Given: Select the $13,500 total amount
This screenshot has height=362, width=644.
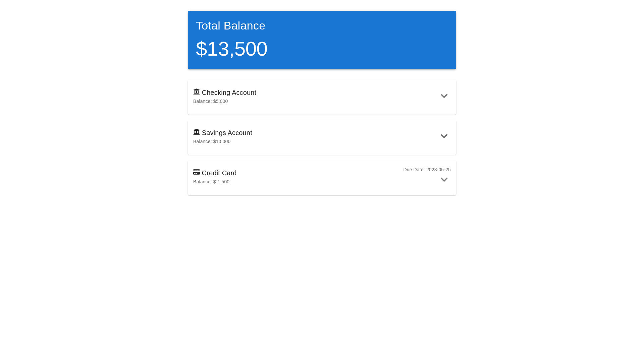Looking at the screenshot, I should (231, 49).
